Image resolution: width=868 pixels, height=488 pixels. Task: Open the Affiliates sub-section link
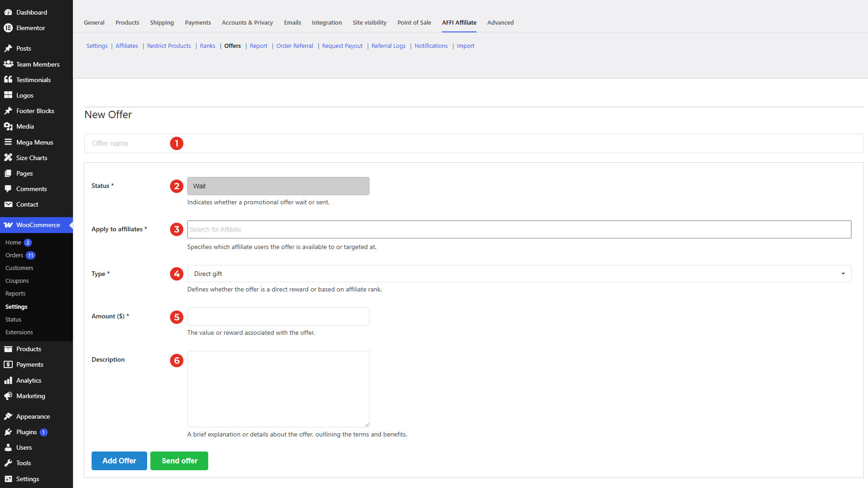127,46
